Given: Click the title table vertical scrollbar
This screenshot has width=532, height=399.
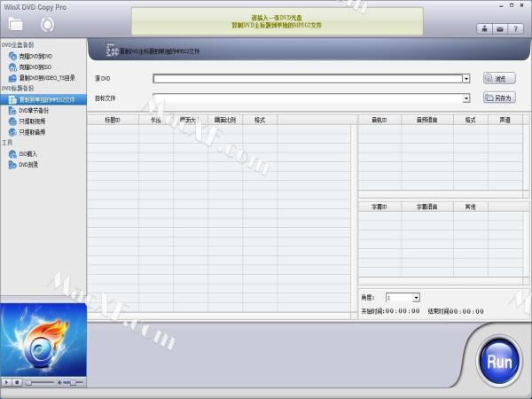Looking at the screenshot, I should 354,218.
